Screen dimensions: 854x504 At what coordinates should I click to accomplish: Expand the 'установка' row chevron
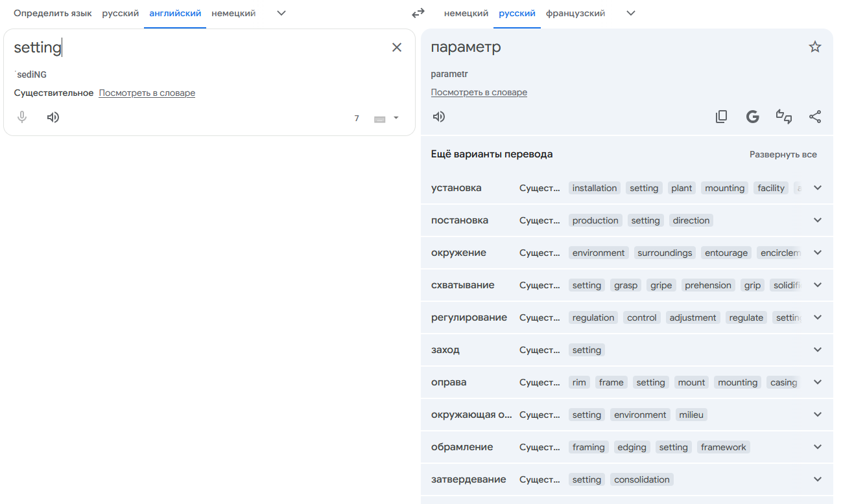tap(818, 188)
